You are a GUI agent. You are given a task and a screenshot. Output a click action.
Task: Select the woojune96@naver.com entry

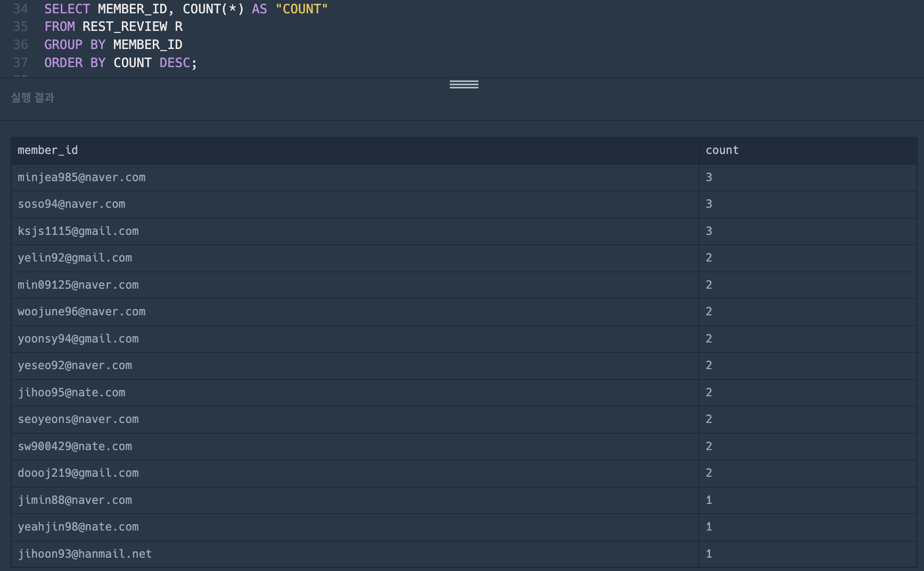click(x=81, y=312)
